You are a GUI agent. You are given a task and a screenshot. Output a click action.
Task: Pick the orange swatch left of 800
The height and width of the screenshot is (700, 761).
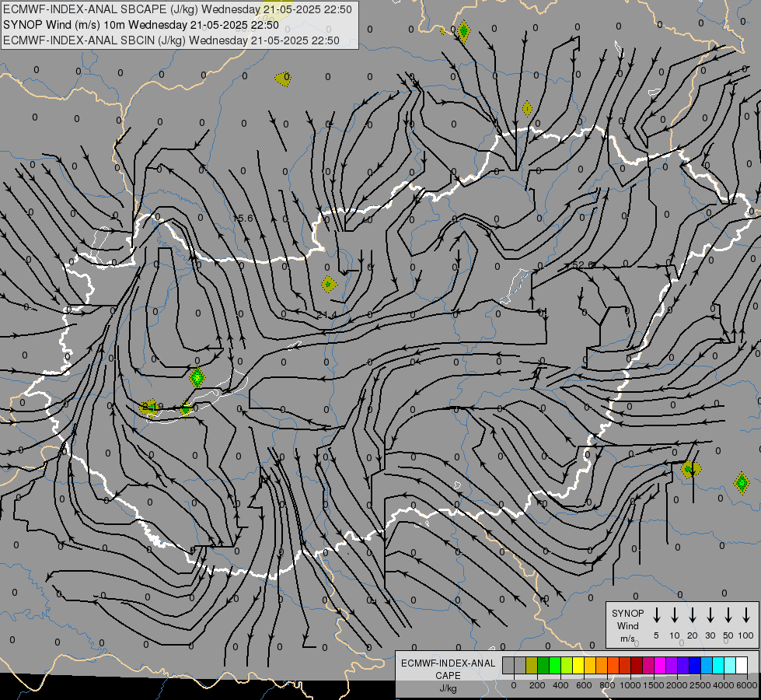click(602, 666)
